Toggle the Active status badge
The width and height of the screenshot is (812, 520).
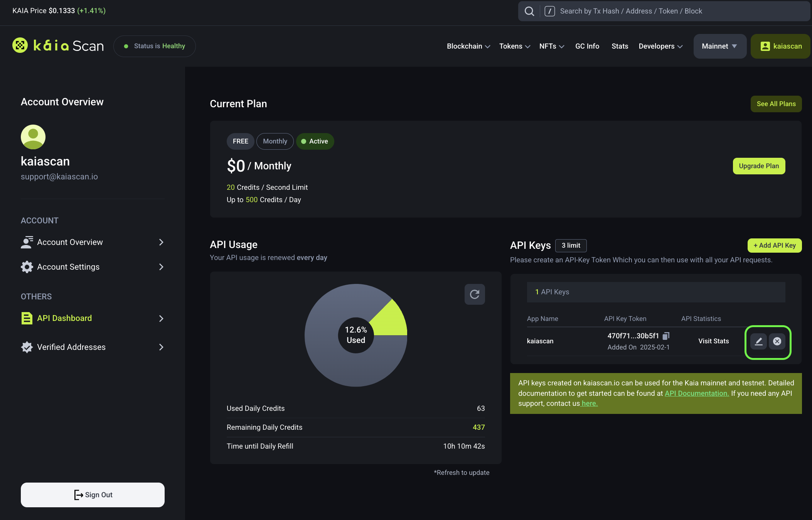(315, 141)
